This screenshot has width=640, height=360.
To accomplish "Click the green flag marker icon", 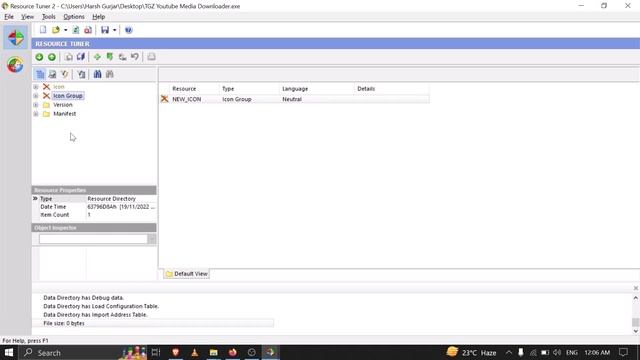I will (110, 57).
